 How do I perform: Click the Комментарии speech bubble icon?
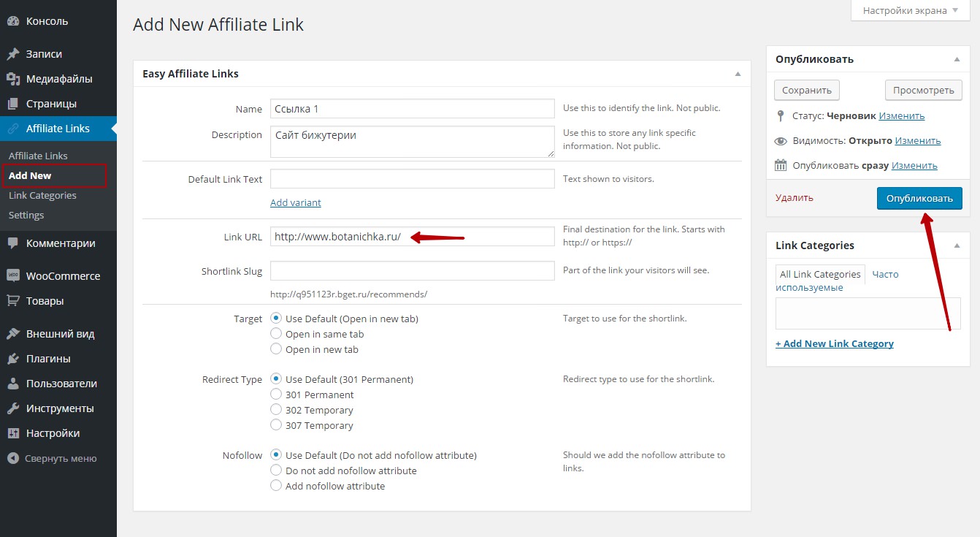pos(13,243)
